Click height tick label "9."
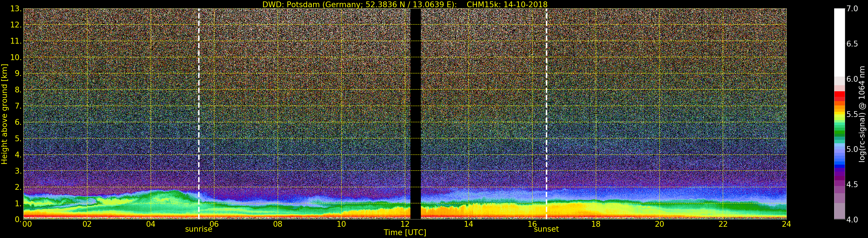The width and height of the screenshot is (868, 238). click(x=18, y=73)
